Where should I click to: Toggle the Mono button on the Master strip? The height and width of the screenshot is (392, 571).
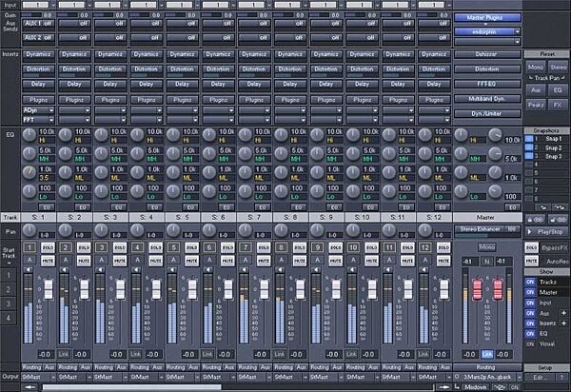pos(486,247)
